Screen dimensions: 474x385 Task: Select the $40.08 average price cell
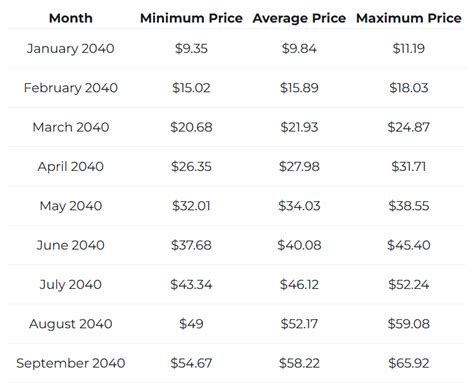(x=299, y=245)
